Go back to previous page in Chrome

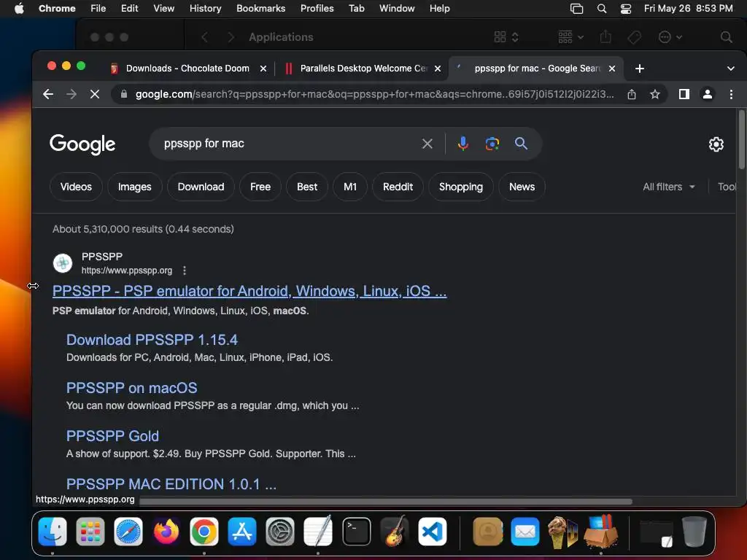[48, 94]
